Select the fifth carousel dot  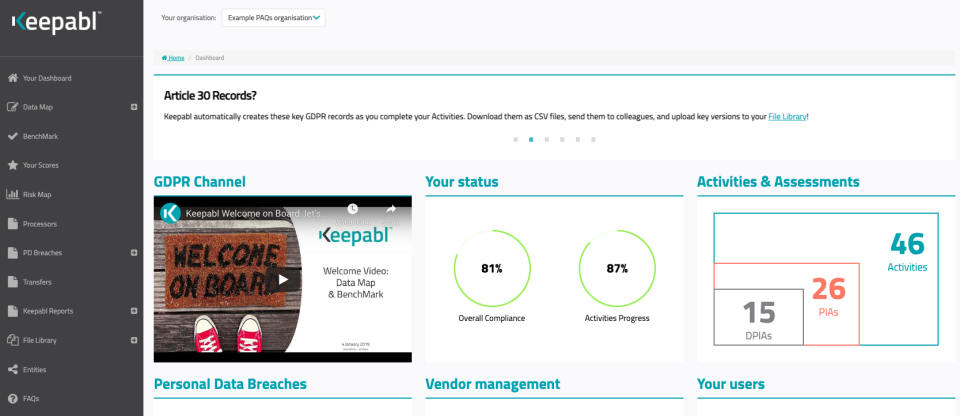click(x=577, y=140)
